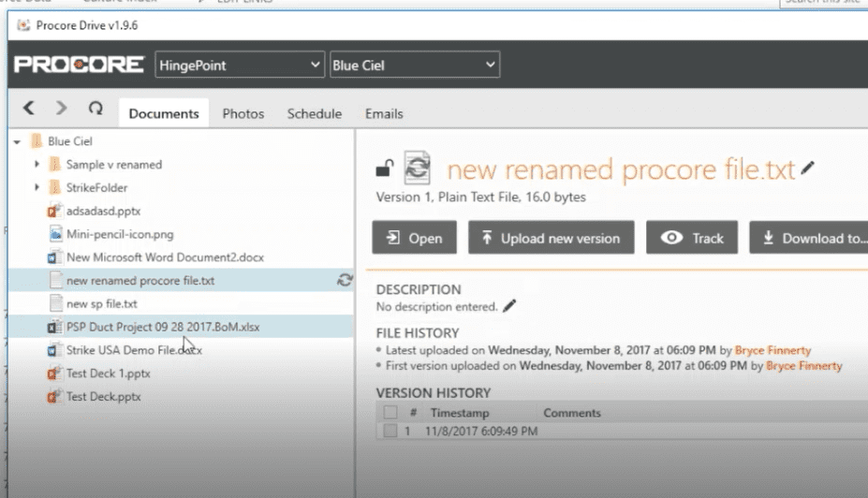868x498 pixels.
Task: Go back with the left arrow
Action: click(x=29, y=108)
